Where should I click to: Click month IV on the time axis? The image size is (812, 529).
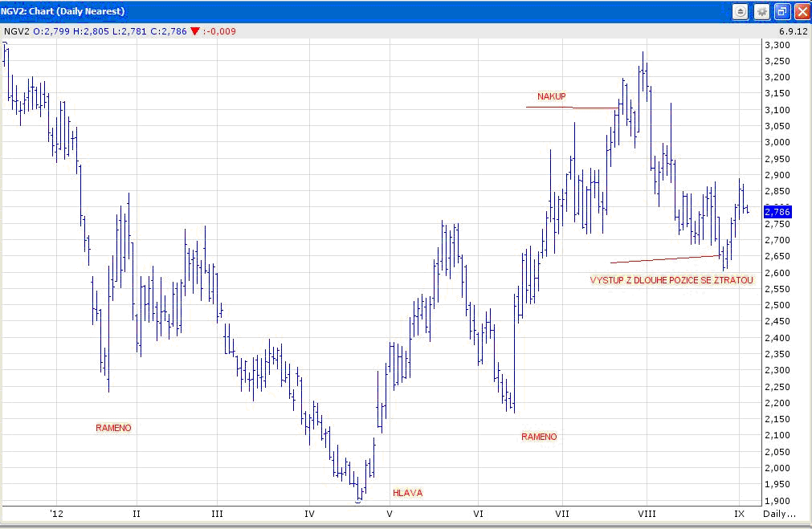(309, 514)
